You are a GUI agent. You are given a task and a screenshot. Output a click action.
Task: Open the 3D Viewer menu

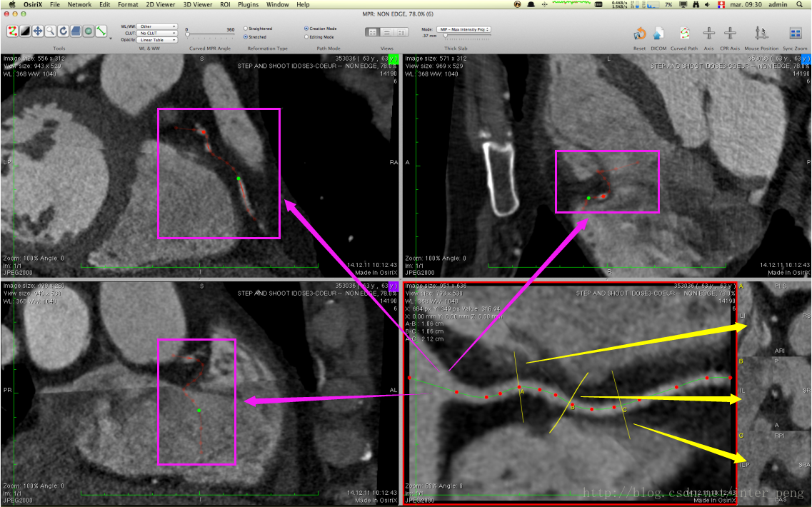(x=198, y=5)
